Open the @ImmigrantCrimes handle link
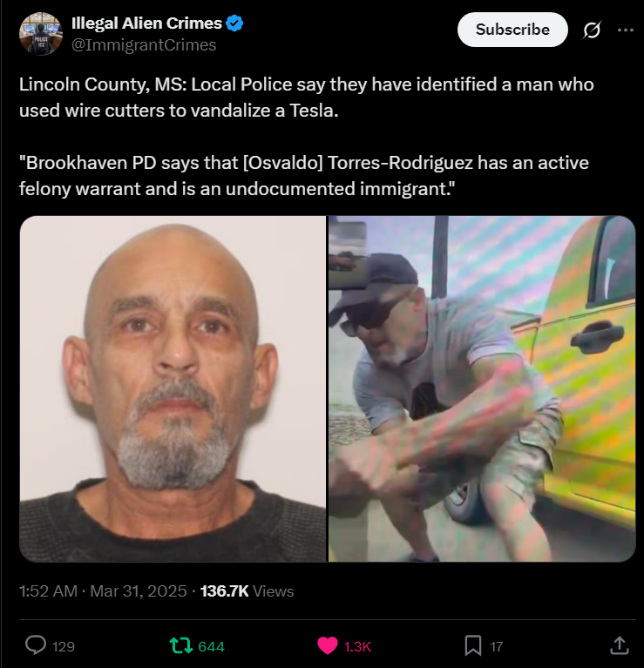This screenshot has width=644, height=668. [x=144, y=44]
